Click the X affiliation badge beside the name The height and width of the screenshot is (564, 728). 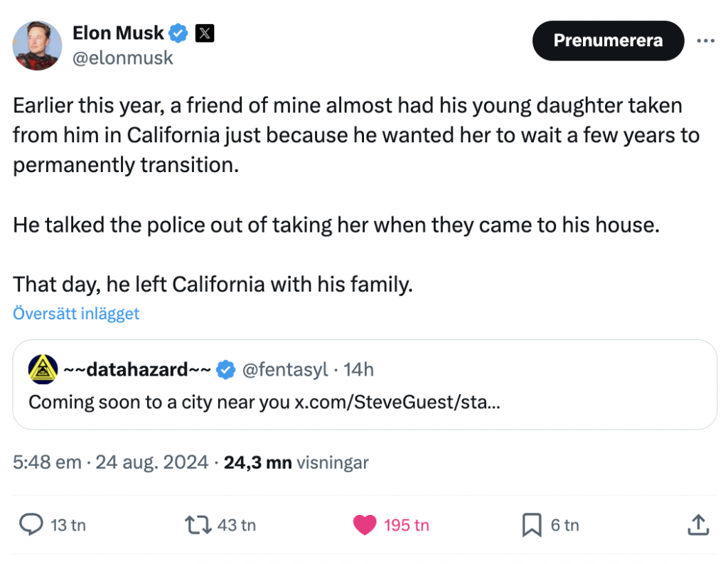(x=205, y=33)
